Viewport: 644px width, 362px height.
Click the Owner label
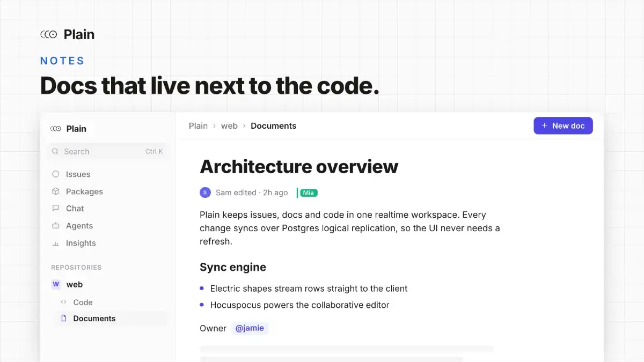(213, 328)
